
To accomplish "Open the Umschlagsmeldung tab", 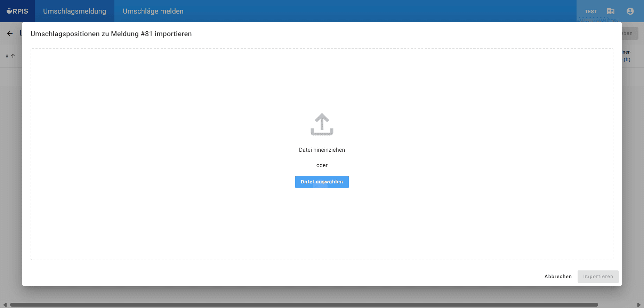I will 74,11.
